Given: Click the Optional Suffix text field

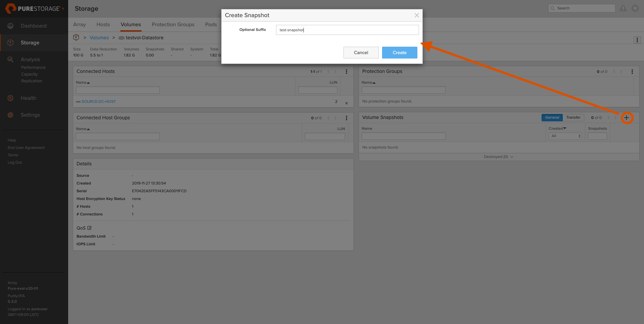Looking at the screenshot, I should (347, 30).
